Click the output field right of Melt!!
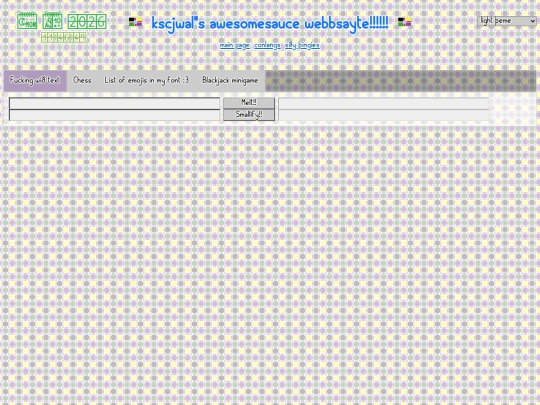The height and width of the screenshot is (405, 540). click(x=384, y=103)
